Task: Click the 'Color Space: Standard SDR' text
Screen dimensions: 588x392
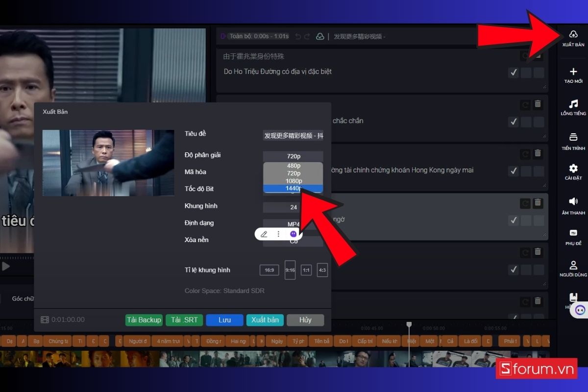Action: point(224,291)
